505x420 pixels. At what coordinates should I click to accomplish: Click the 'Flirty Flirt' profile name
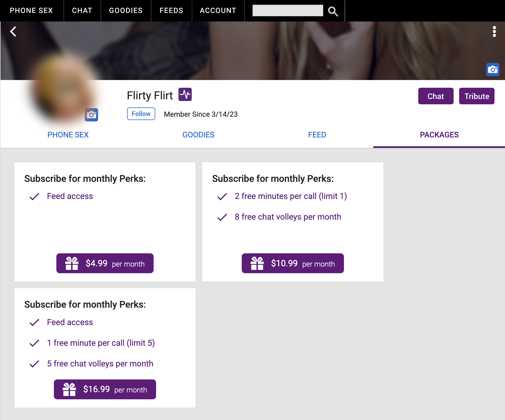click(150, 95)
